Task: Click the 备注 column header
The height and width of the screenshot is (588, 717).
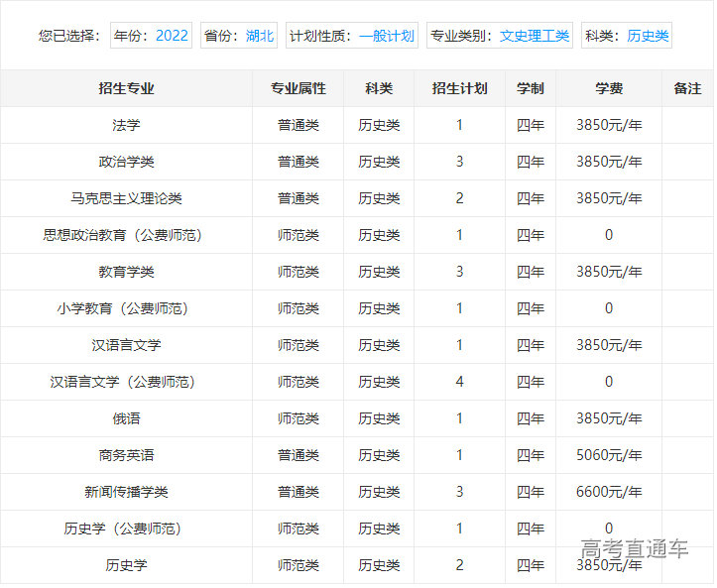Action: coord(687,88)
